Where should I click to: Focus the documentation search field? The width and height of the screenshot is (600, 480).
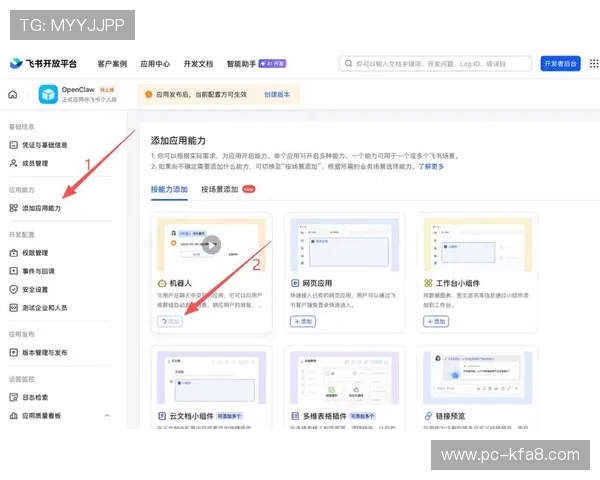click(x=435, y=64)
